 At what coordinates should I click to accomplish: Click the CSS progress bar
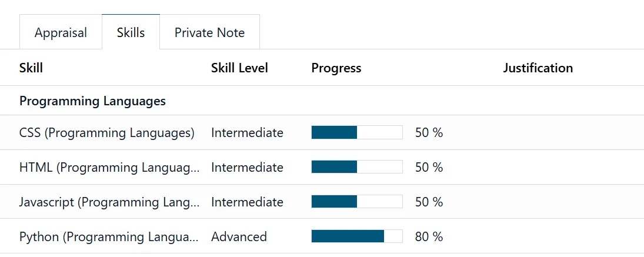tap(356, 132)
